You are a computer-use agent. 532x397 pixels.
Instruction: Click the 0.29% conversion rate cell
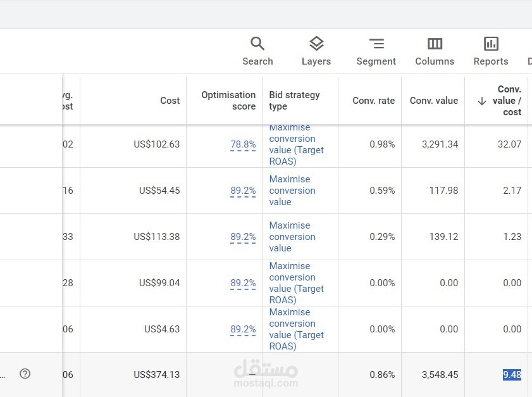(382, 237)
